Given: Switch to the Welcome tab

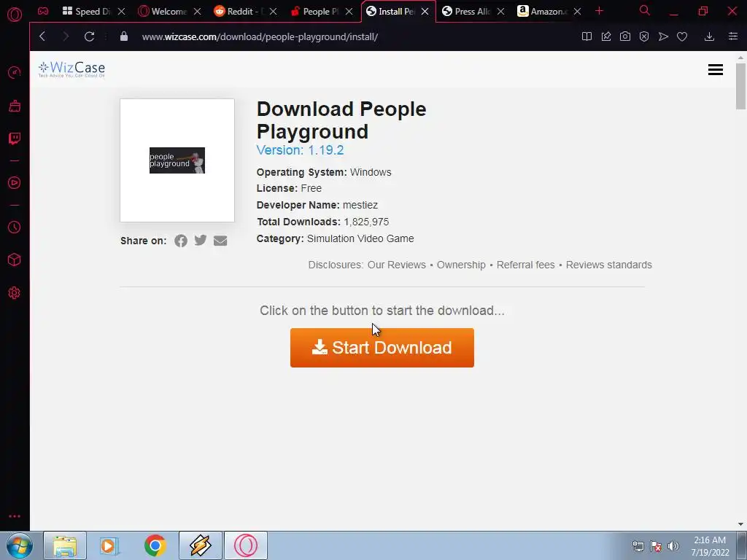Looking at the screenshot, I should 162,12.
